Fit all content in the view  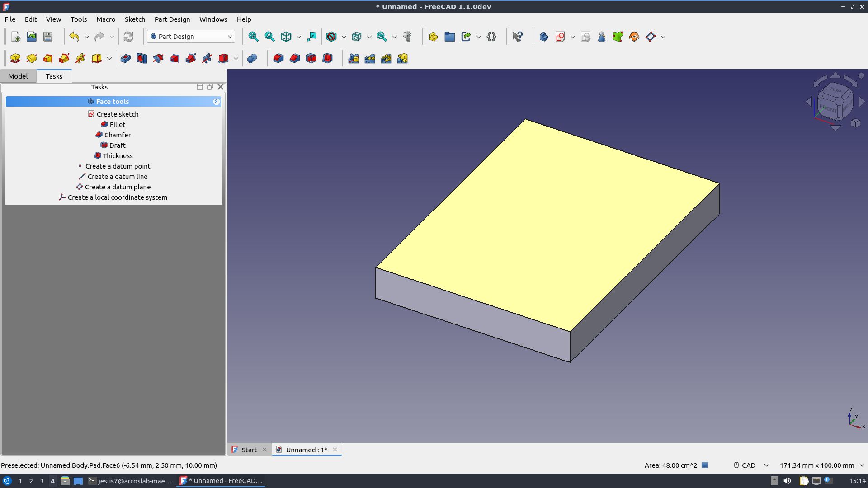(x=253, y=37)
